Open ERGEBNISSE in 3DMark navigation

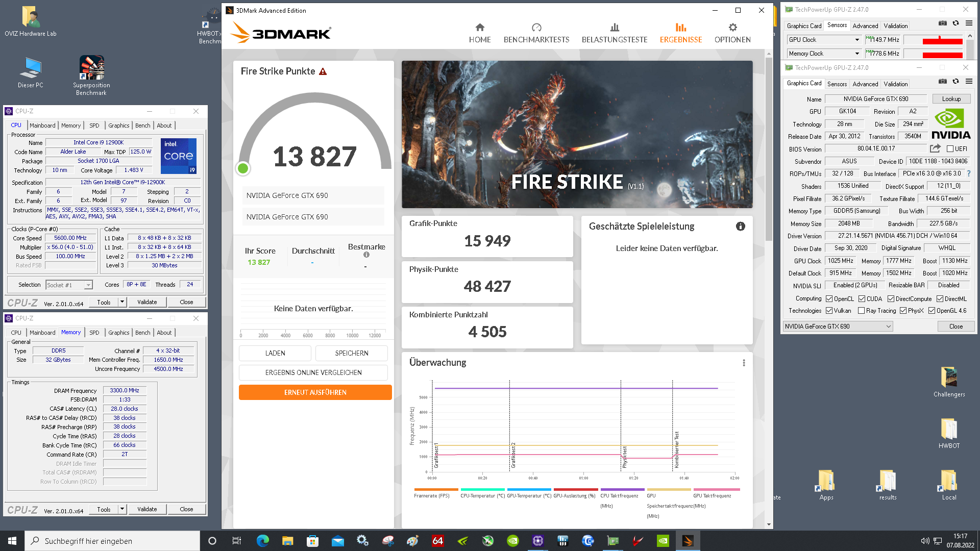coord(681,33)
